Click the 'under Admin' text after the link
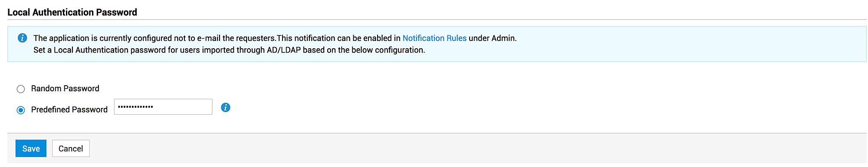Screen dimensions: 868x167 493,38
